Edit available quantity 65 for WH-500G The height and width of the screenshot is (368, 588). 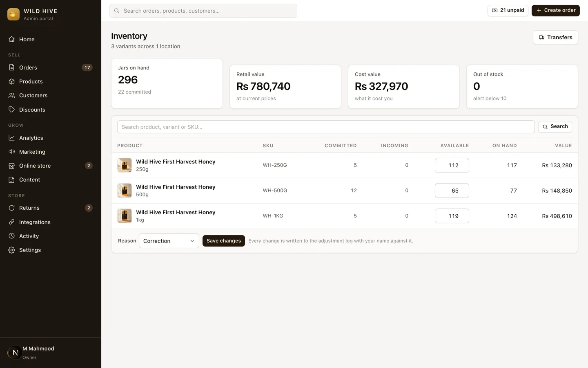pos(452,191)
